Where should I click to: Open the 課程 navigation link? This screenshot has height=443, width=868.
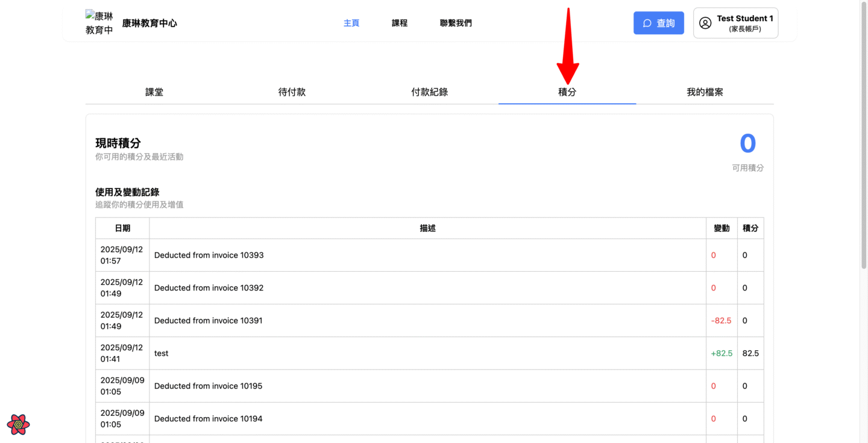(400, 23)
